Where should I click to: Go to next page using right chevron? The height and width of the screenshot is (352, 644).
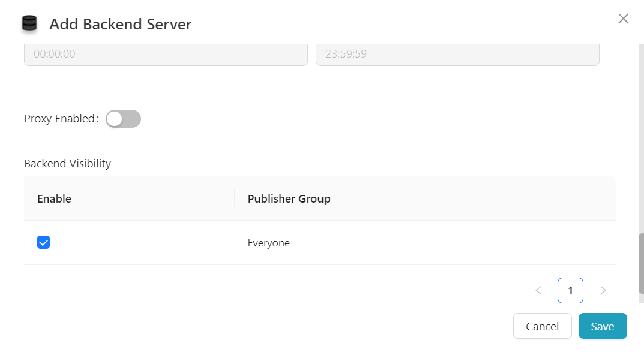click(x=603, y=291)
